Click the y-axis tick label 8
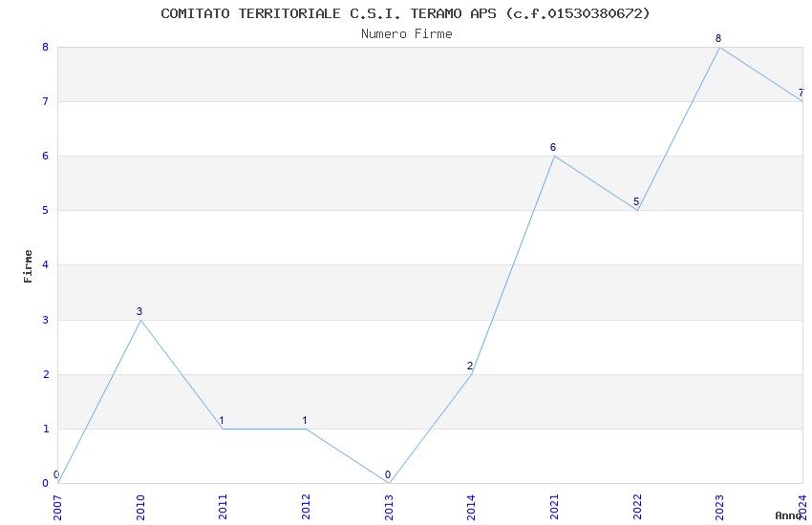Screen dimensions: 812x525 tap(46, 47)
